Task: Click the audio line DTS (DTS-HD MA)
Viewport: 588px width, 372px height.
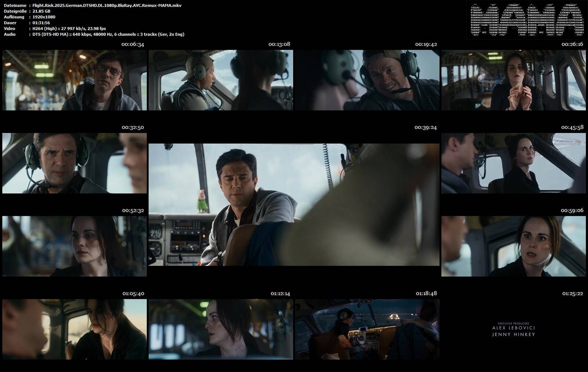Action: (x=108, y=35)
